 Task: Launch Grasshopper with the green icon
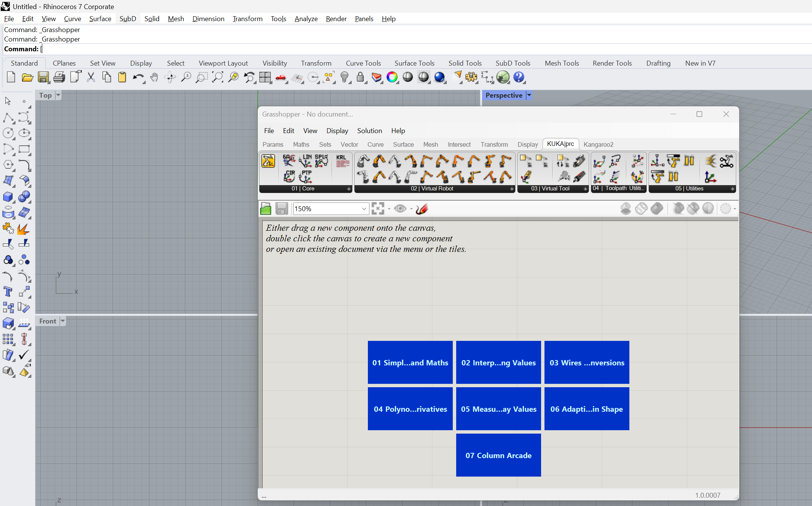coord(503,77)
